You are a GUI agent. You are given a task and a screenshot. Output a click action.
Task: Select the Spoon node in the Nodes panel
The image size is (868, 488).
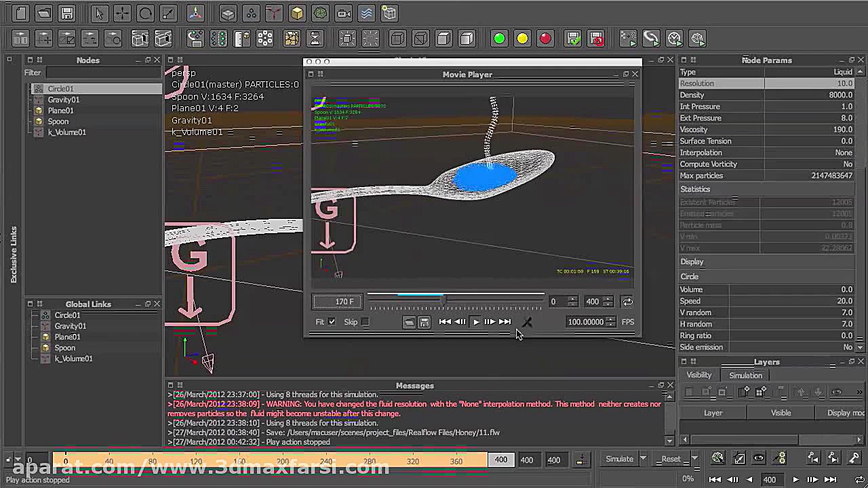pos(58,121)
